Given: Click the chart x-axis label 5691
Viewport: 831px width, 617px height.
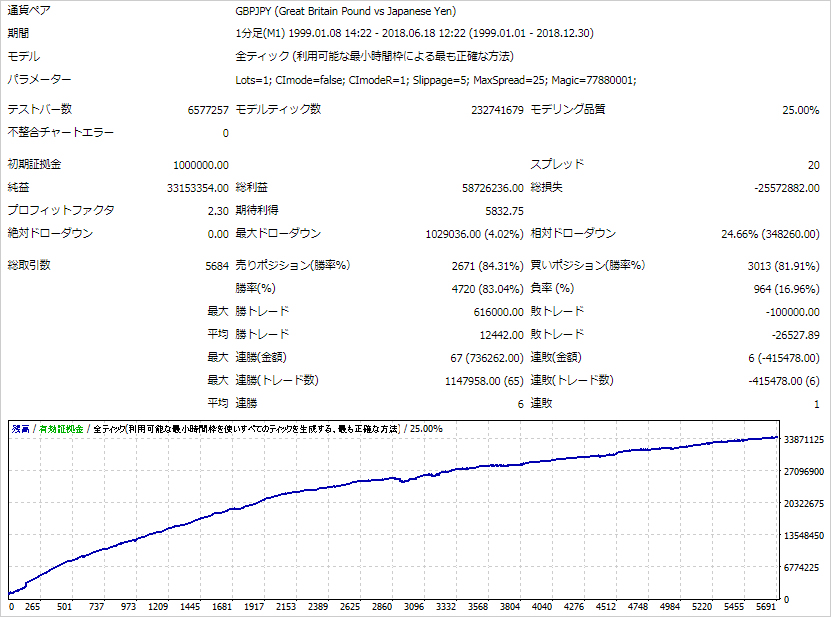Looking at the screenshot, I should (765, 606).
